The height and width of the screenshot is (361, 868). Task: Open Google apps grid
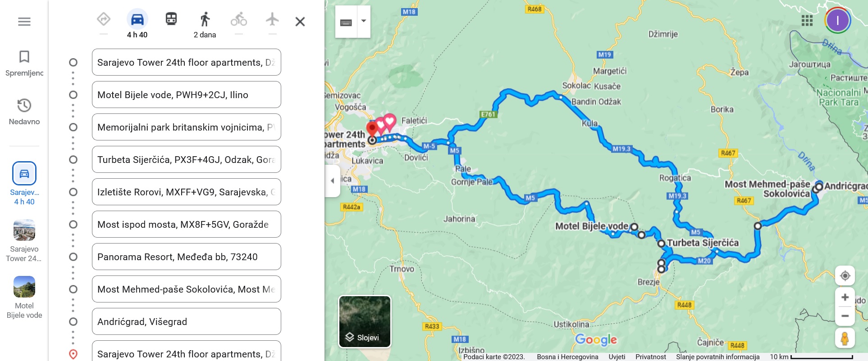tap(807, 21)
